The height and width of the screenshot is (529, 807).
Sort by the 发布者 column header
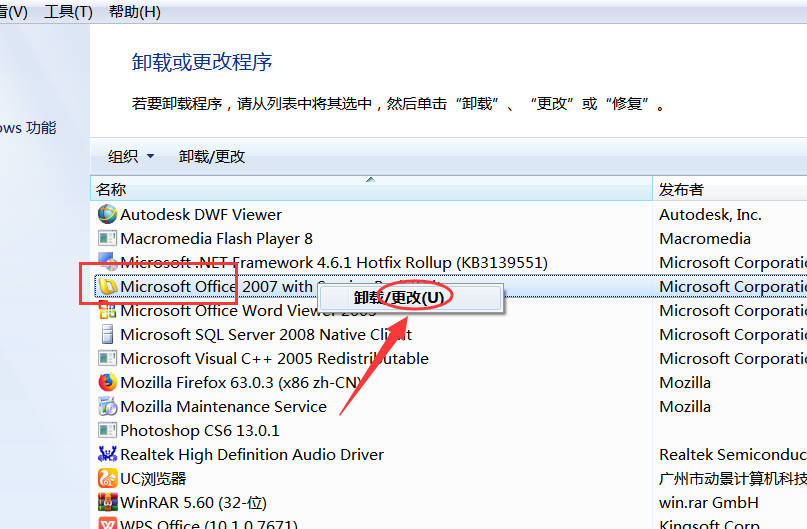730,189
